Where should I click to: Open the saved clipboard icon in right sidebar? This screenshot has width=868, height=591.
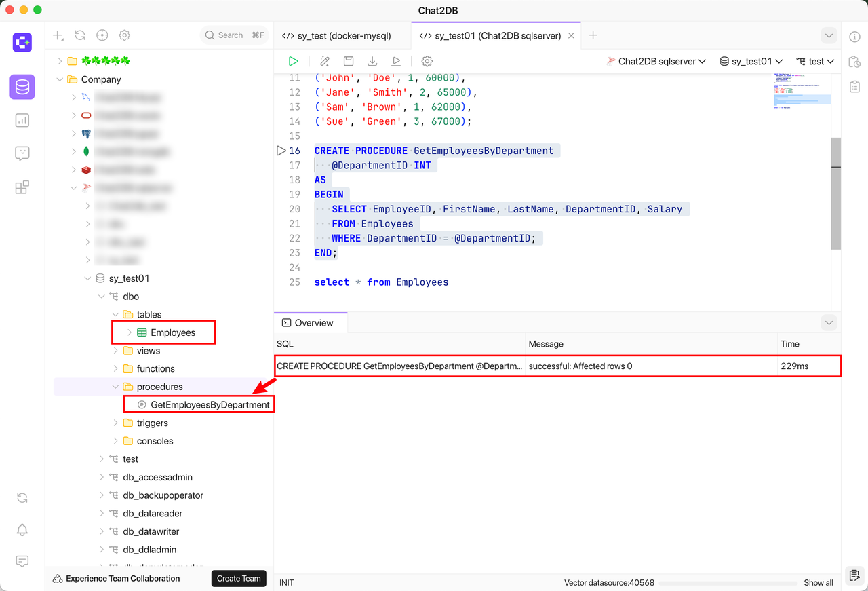point(854,87)
